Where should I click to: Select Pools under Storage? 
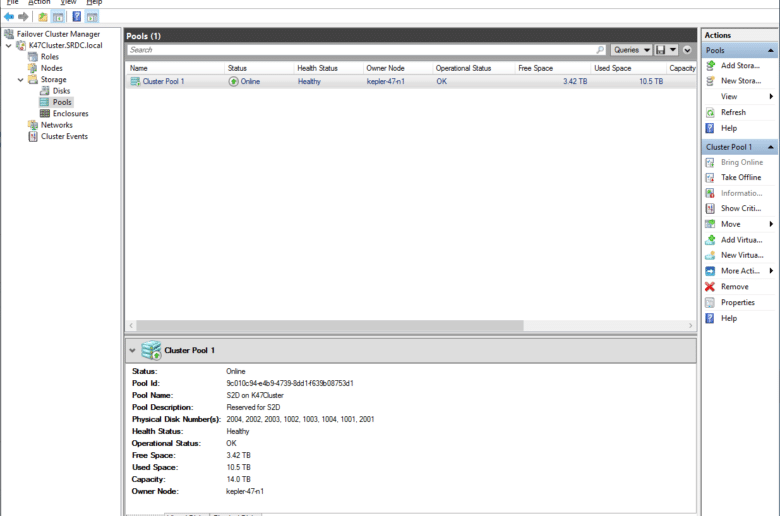click(62, 102)
